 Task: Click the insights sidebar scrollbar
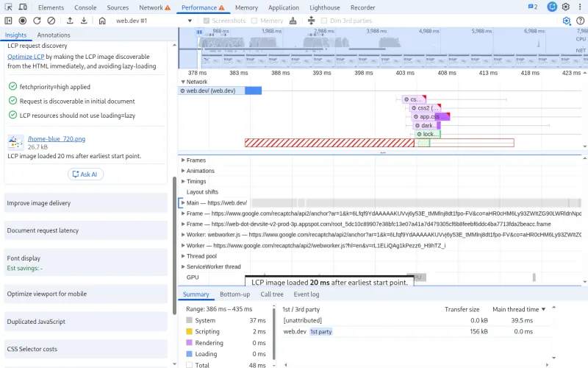pos(174,246)
